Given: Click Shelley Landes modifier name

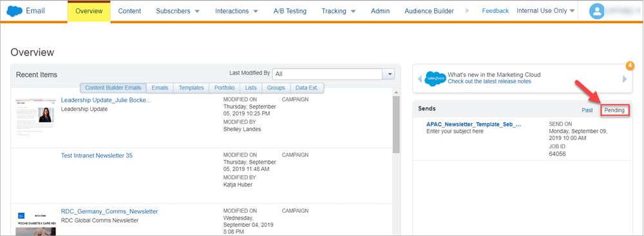Looking at the screenshot, I should coord(242,129).
